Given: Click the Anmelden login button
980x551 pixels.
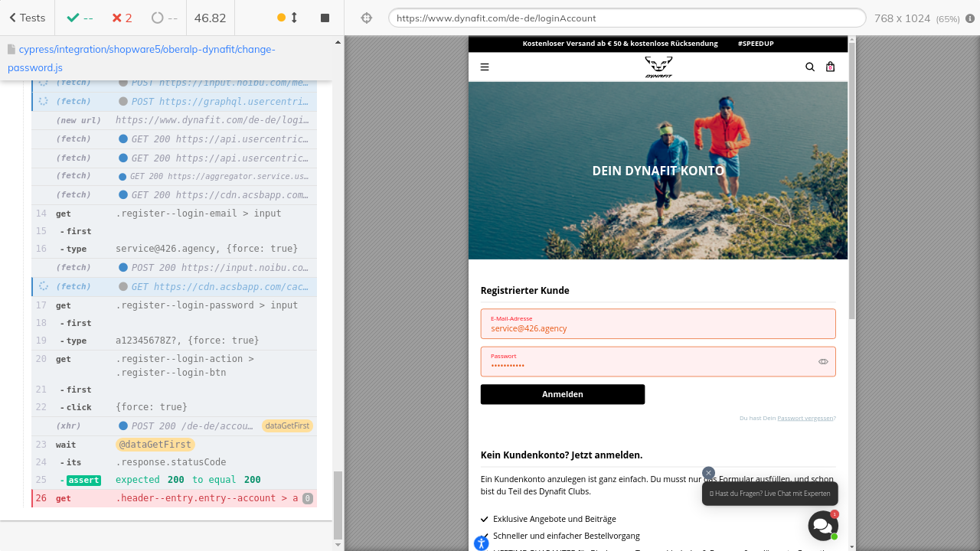Looking at the screenshot, I should point(563,394).
